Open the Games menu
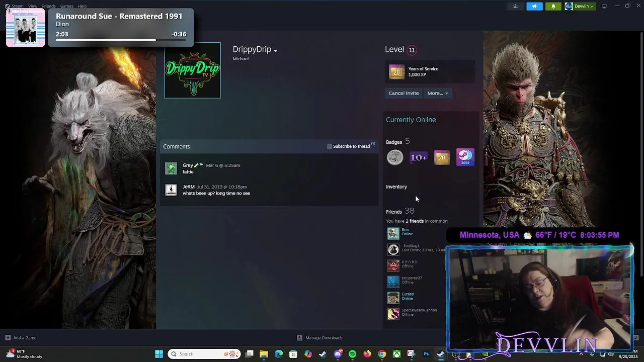The image size is (644, 362). (x=67, y=6)
